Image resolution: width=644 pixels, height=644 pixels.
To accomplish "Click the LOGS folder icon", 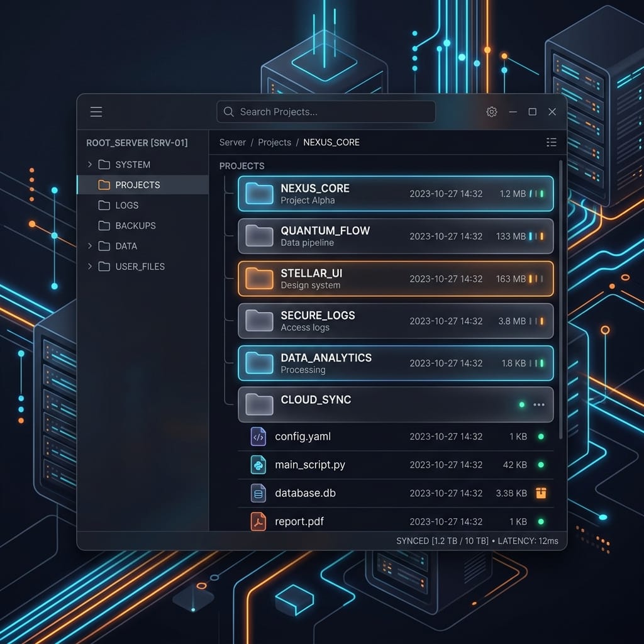I will coord(104,205).
